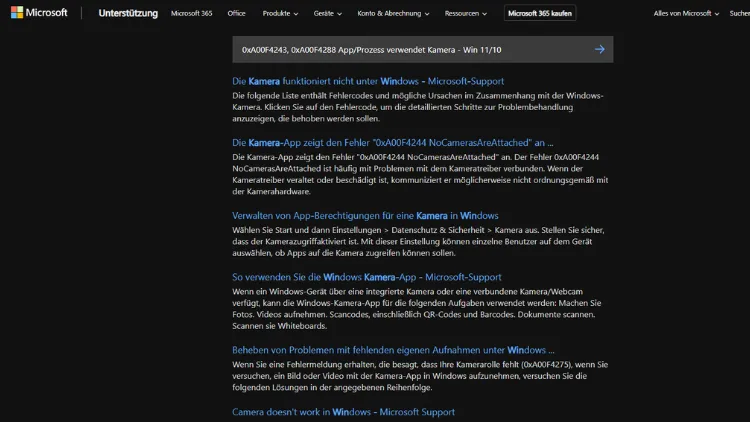Image resolution: width=750 pixels, height=422 pixels.
Task: Click description text 'Wählen Sie Start und dann Einstellungen'
Action: click(419, 242)
